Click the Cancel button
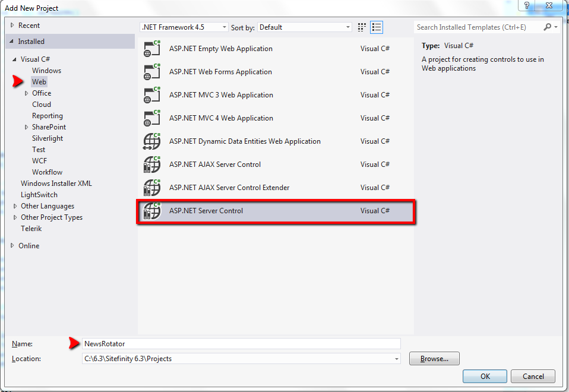This screenshot has width=569, height=392. [533, 377]
